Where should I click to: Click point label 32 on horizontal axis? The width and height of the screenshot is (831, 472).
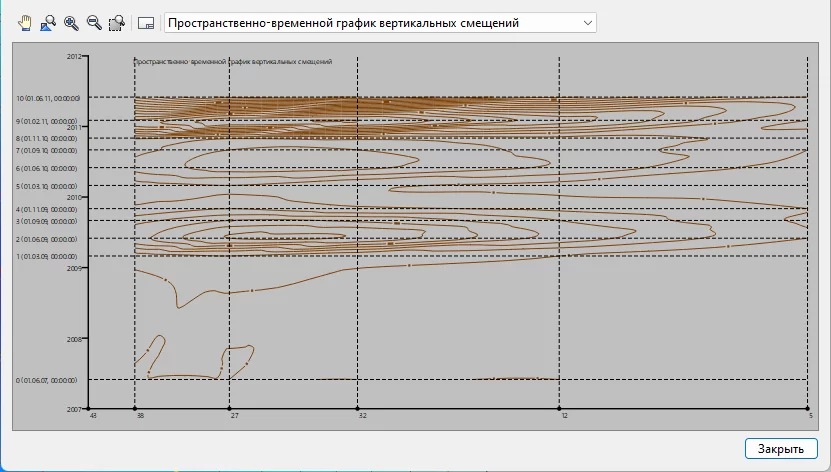click(363, 415)
